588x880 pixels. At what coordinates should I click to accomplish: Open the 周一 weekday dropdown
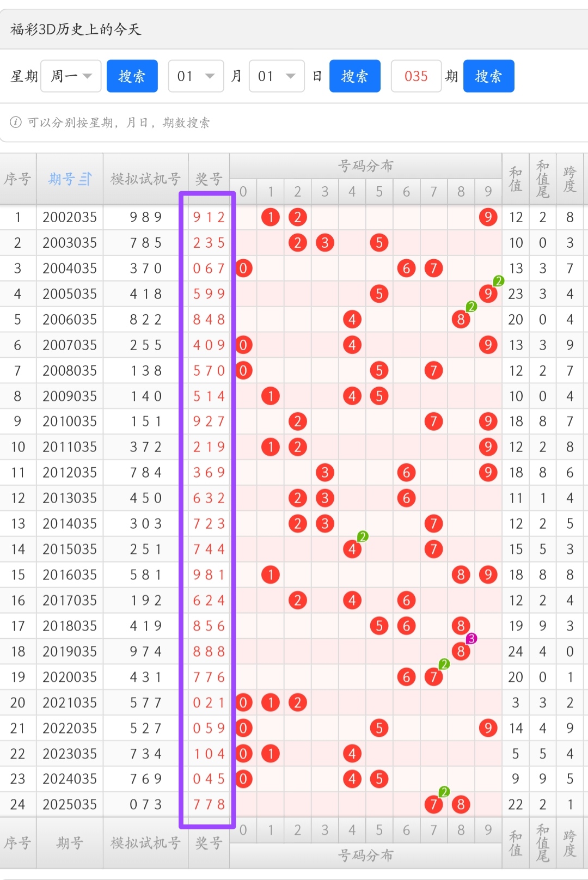click(71, 76)
